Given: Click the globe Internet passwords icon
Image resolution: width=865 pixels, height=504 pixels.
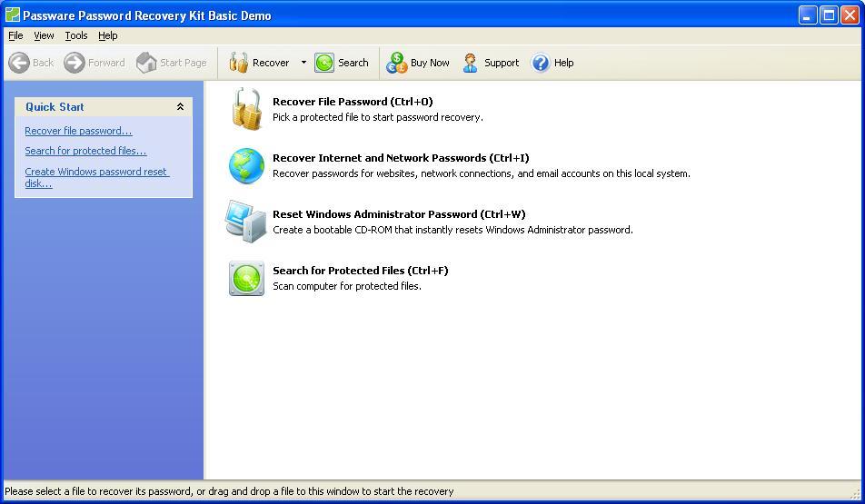Looking at the screenshot, I should (246, 165).
